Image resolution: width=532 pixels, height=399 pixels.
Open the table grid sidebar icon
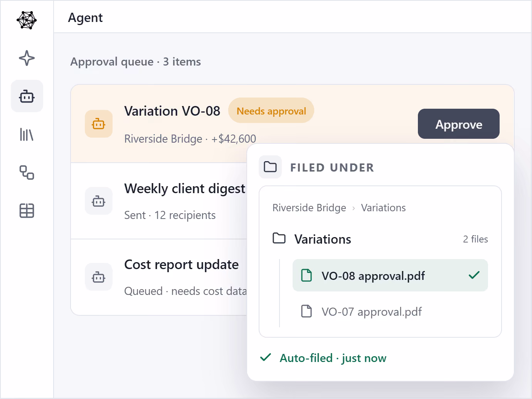pyautogui.click(x=27, y=210)
